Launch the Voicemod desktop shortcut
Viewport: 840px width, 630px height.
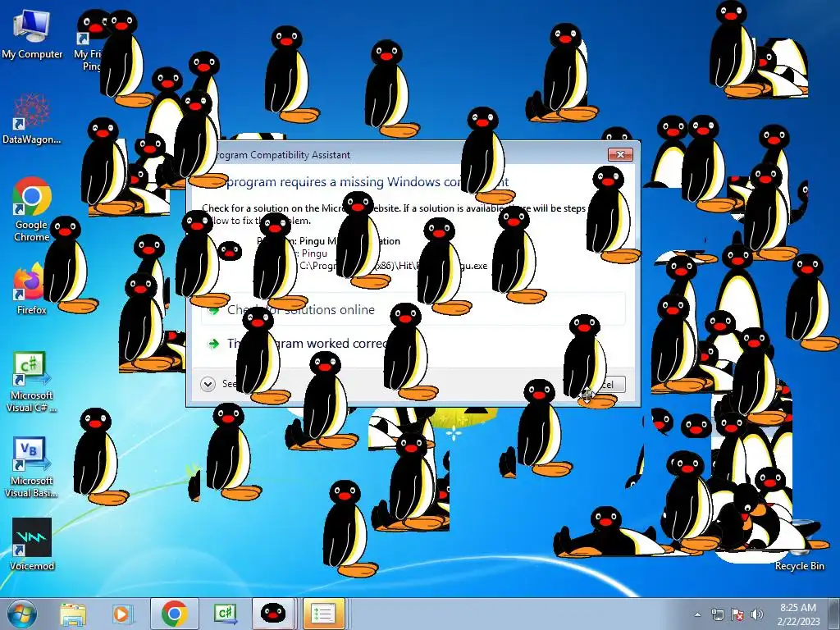click(32, 543)
